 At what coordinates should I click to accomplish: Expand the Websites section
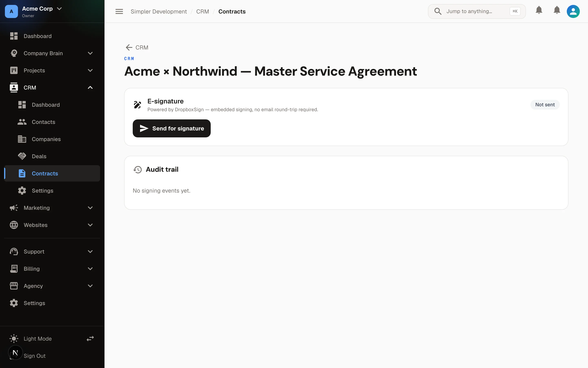(90, 225)
